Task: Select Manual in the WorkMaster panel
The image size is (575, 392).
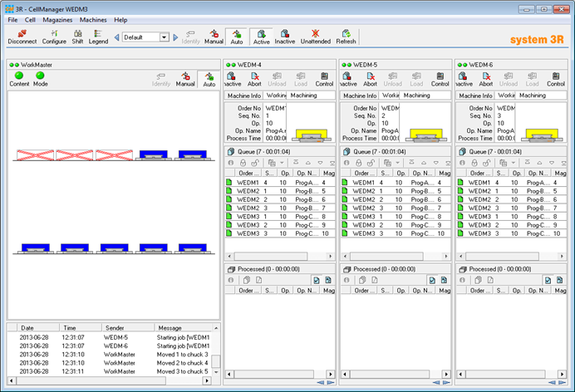Action: click(x=185, y=79)
